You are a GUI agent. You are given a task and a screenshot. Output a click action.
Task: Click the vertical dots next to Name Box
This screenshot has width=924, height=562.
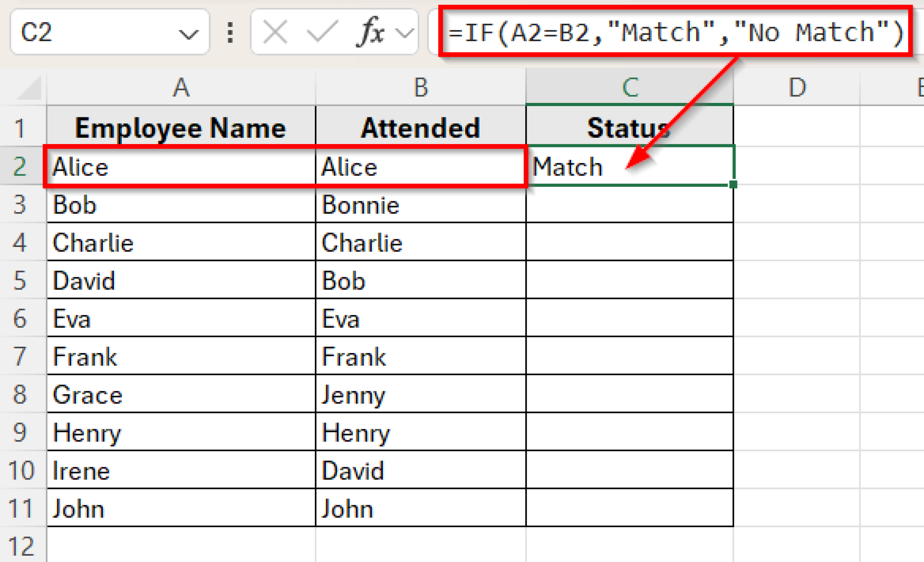(229, 32)
